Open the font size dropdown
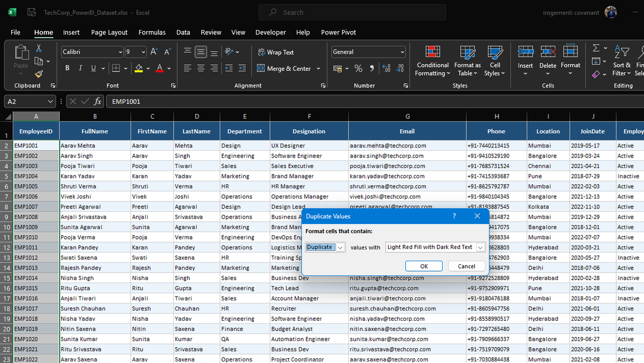 [143, 52]
